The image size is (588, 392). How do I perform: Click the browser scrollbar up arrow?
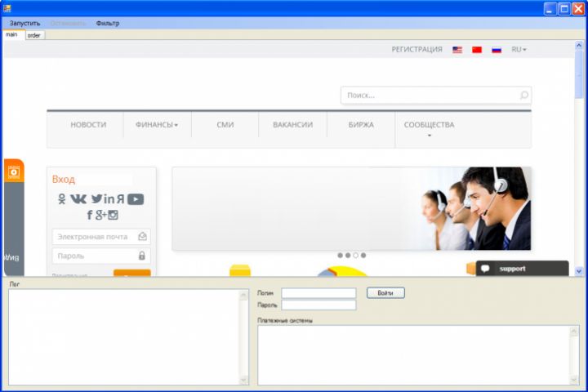(x=579, y=46)
